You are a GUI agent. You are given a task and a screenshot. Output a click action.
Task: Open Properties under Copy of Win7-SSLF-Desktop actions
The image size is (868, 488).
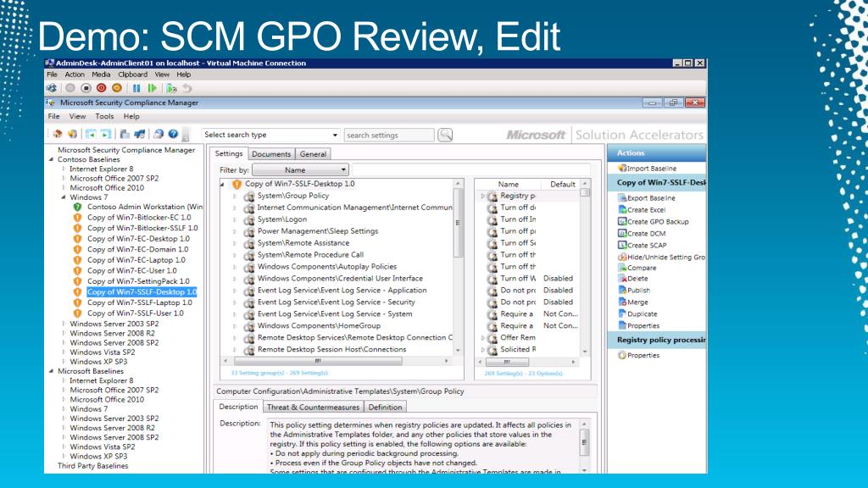639,326
